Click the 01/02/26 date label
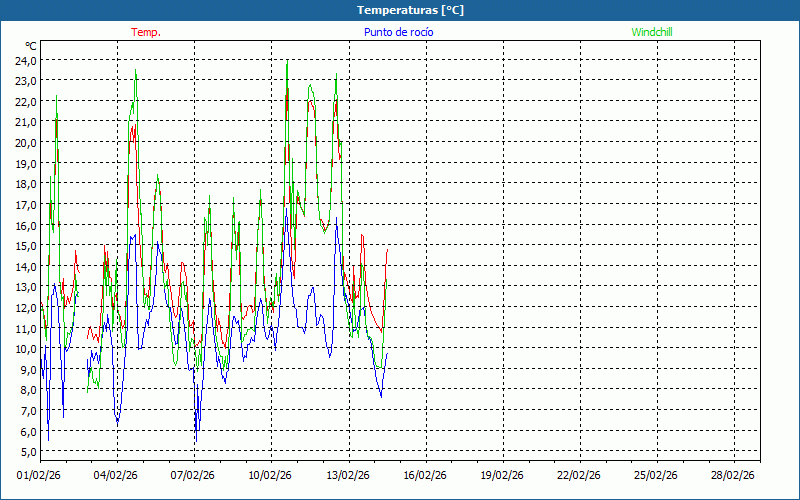Image resolution: width=800 pixels, height=500 pixels. [x=40, y=476]
